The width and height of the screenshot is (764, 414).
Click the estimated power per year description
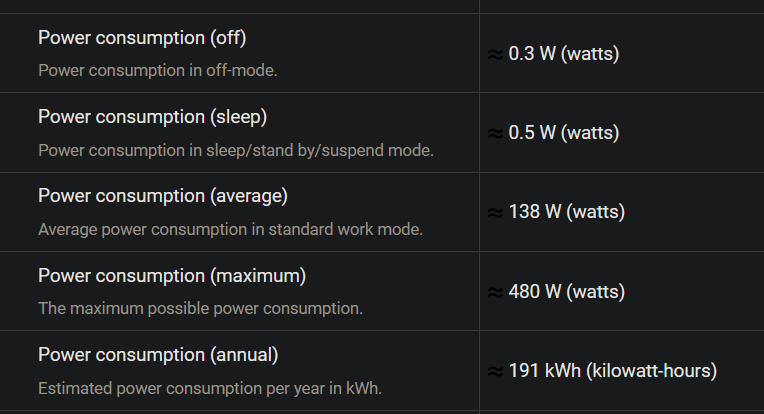210,389
